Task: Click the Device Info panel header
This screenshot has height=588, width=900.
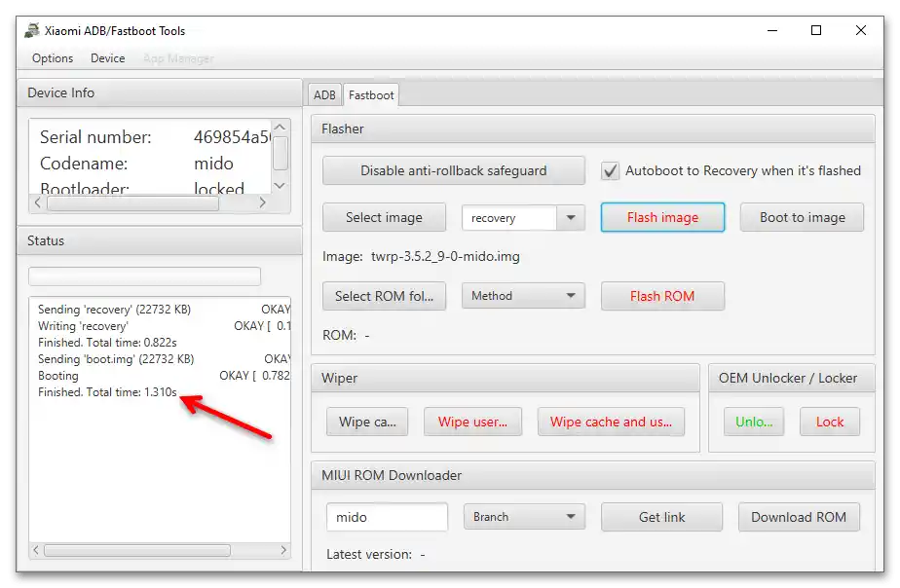Action: tap(160, 92)
